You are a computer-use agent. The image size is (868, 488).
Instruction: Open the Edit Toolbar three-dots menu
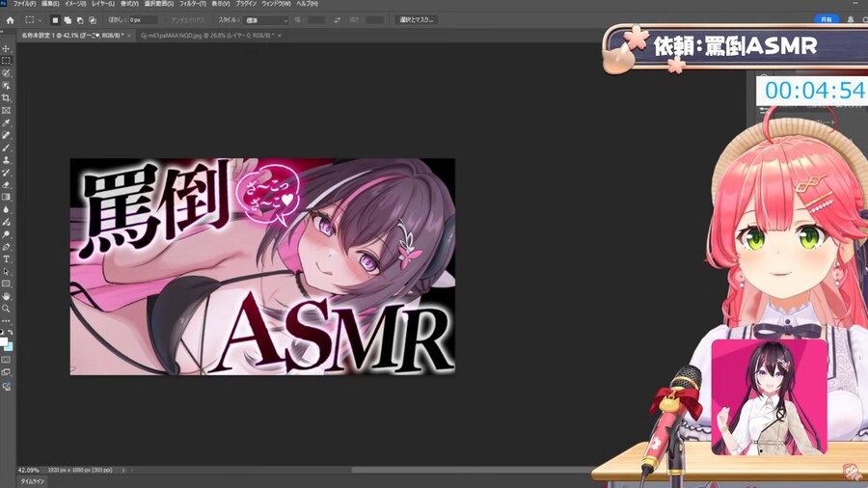click(6, 321)
